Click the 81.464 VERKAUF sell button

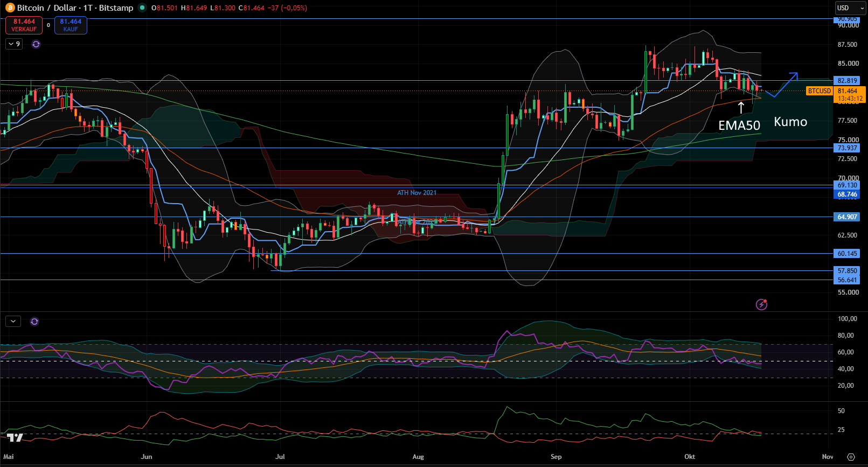(24, 25)
